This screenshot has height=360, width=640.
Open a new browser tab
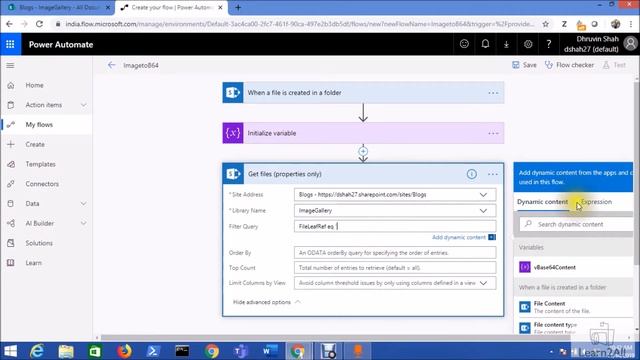pyautogui.click(x=238, y=7)
